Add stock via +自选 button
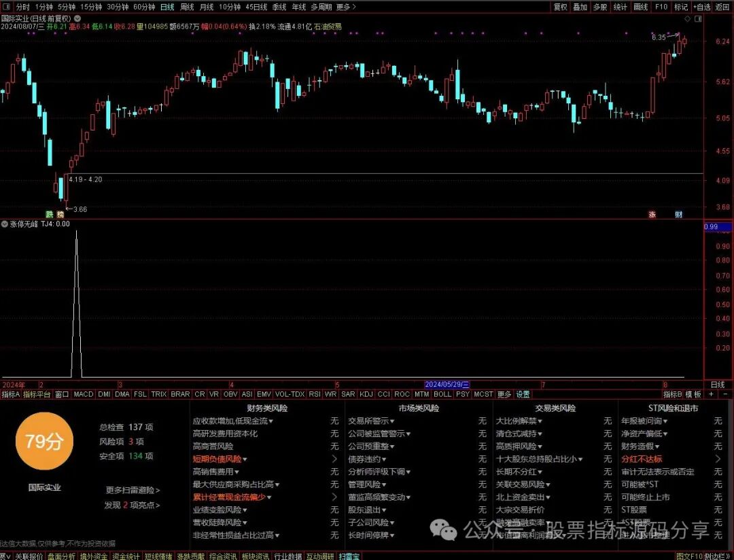 coord(702,7)
